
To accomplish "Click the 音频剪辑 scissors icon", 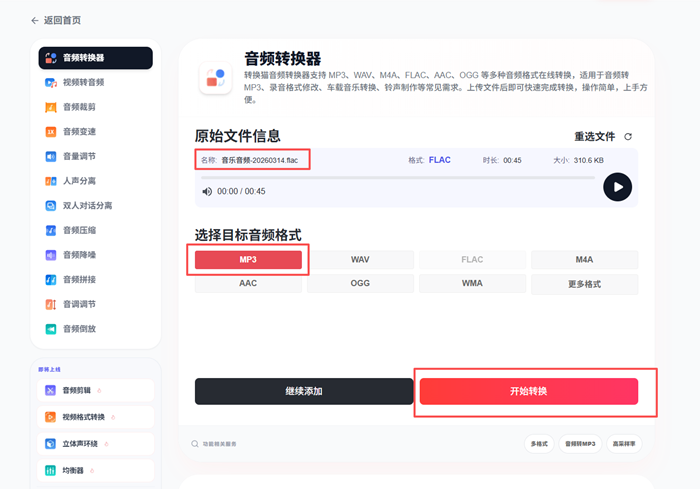I will (x=50, y=390).
